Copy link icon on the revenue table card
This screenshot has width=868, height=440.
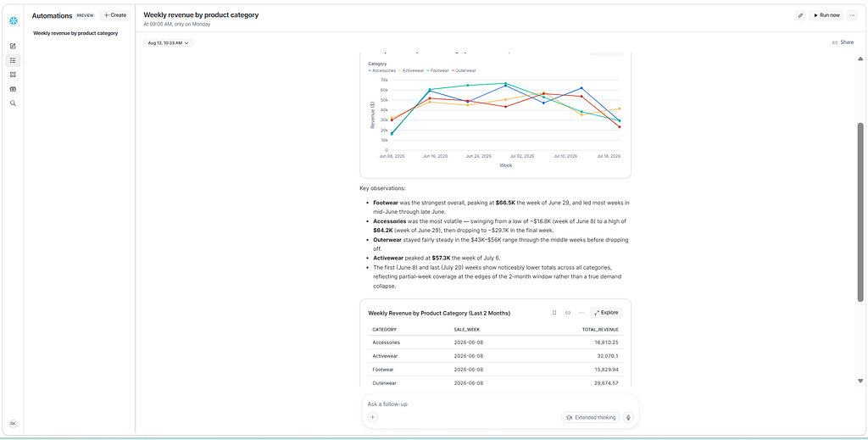(567, 313)
